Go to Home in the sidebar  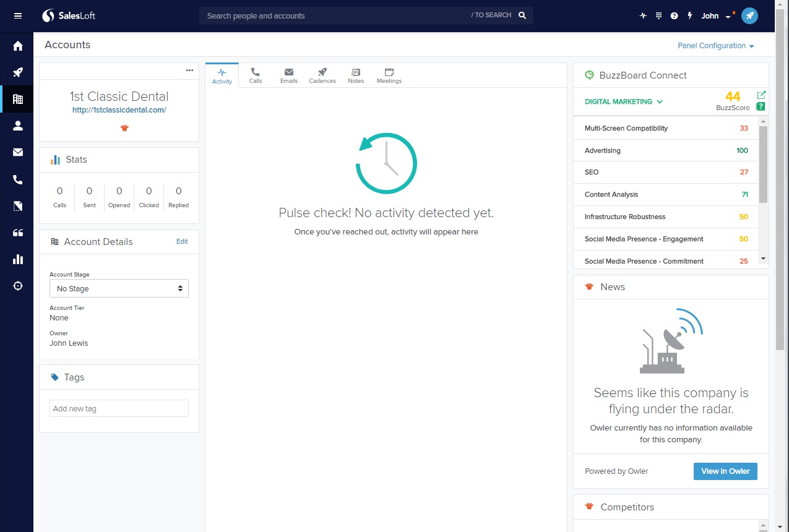18,46
